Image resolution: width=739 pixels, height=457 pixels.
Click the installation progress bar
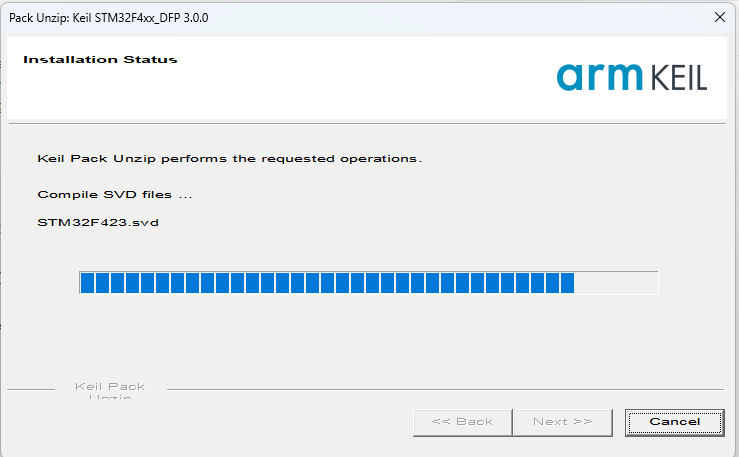(x=369, y=283)
